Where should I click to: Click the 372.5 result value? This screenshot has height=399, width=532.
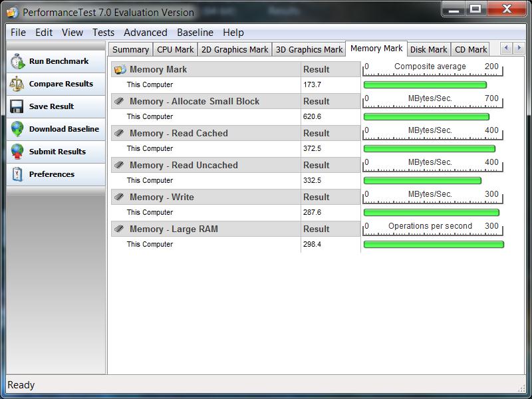point(312,148)
